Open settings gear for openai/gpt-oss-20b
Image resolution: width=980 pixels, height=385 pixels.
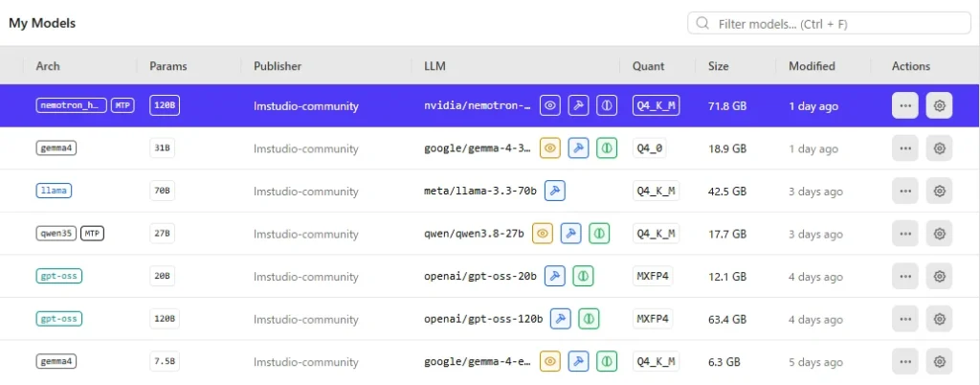coord(939,276)
